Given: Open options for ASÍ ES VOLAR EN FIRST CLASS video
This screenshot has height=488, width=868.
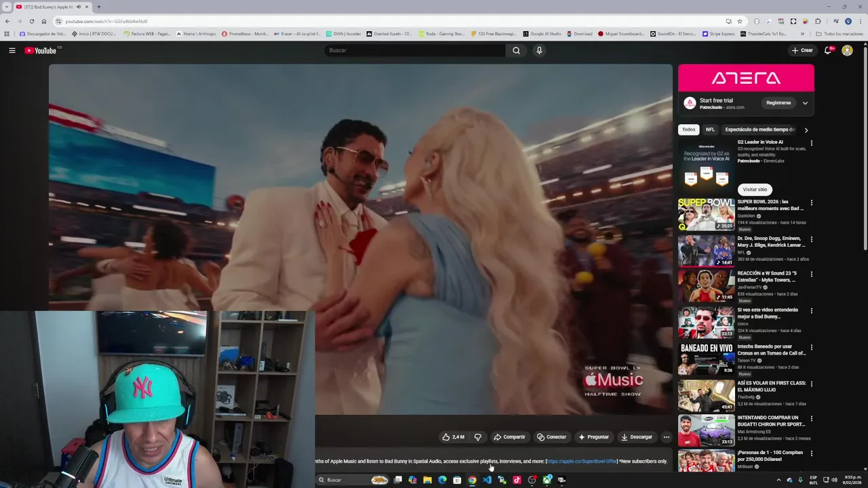Looking at the screenshot, I should tap(811, 384).
